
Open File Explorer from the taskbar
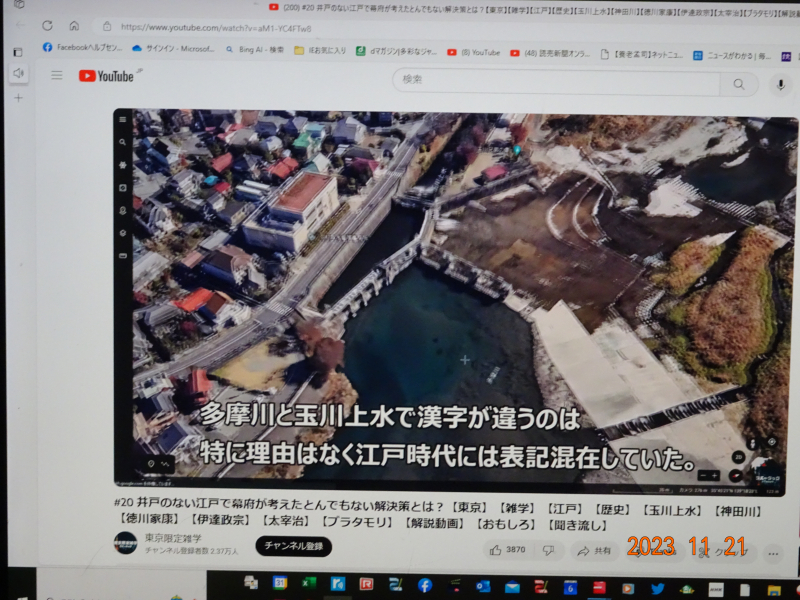point(774,591)
